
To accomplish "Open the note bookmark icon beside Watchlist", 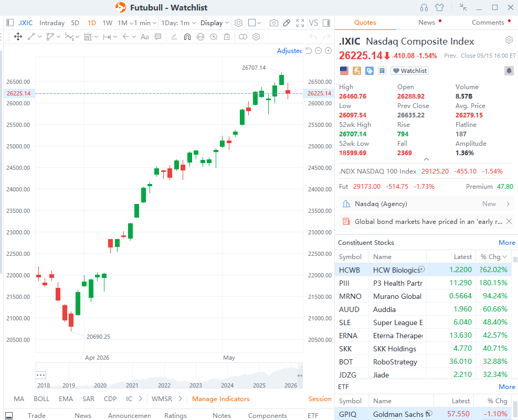I will (x=382, y=71).
